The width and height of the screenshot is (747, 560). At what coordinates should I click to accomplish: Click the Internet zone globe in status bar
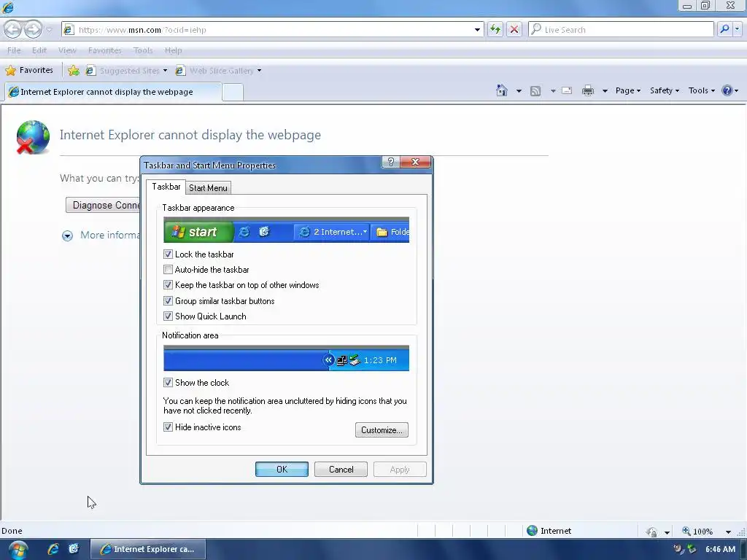[x=532, y=531]
